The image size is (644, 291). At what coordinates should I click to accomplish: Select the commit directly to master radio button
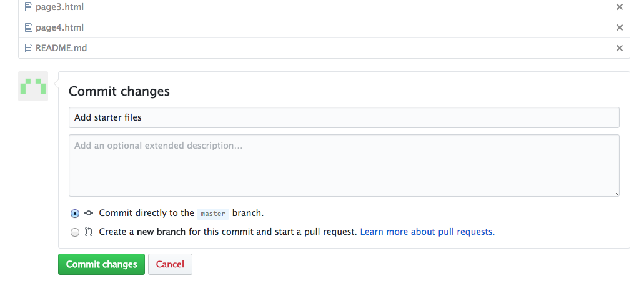[x=75, y=214]
